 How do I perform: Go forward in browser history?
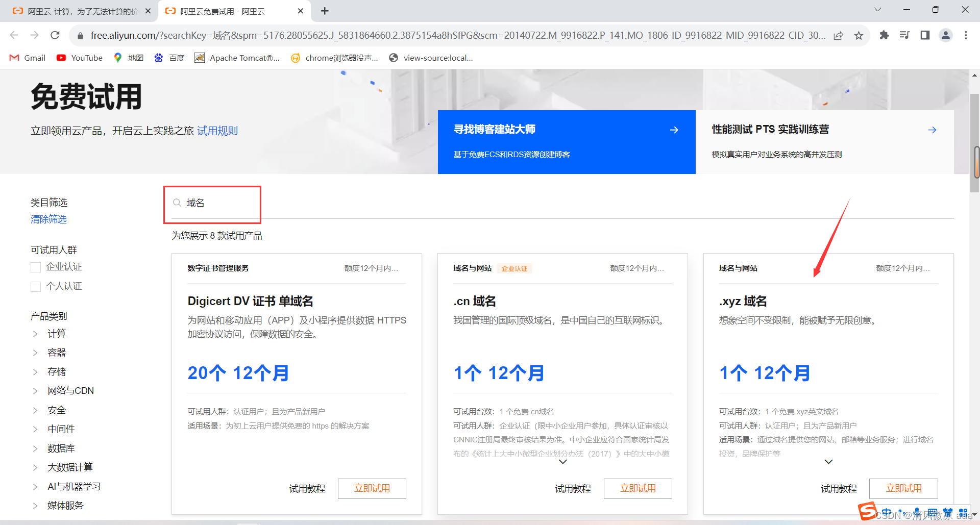coord(34,35)
